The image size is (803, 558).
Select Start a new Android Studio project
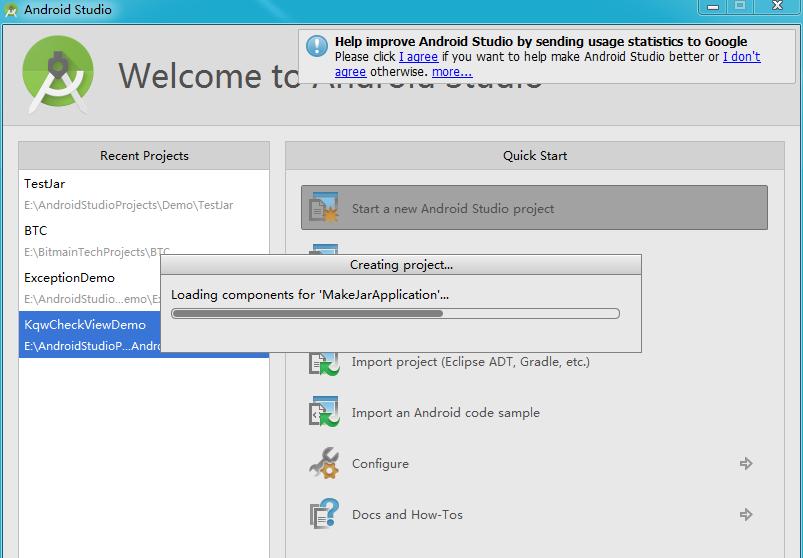point(534,208)
